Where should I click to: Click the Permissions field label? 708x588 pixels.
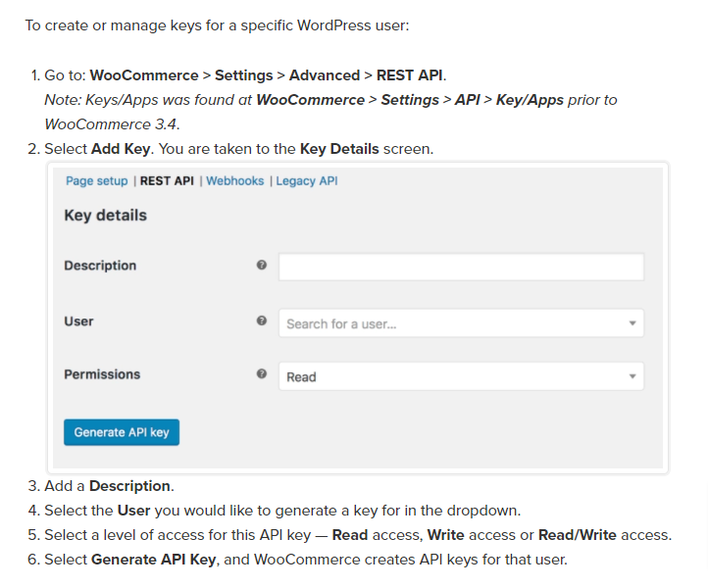tap(102, 374)
